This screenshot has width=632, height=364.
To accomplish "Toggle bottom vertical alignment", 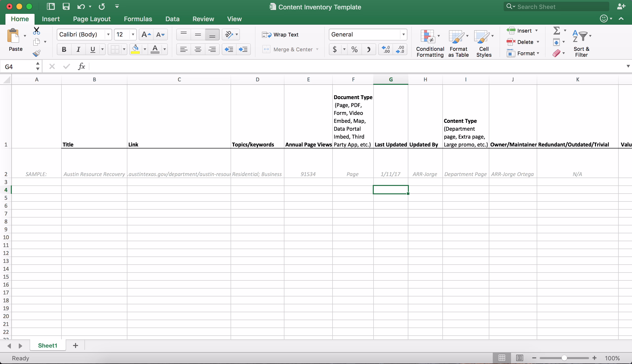I will [x=212, y=35].
